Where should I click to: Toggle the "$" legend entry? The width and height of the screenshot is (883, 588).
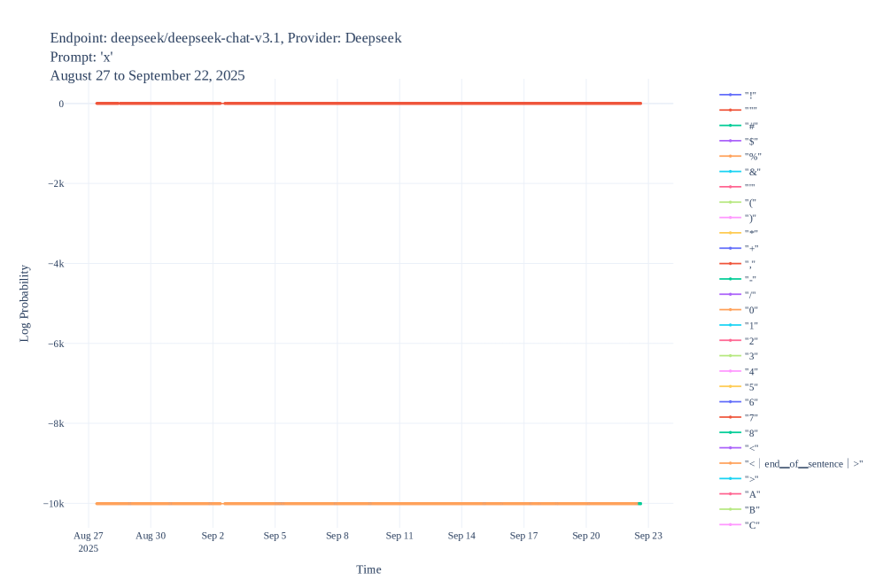[x=751, y=141]
